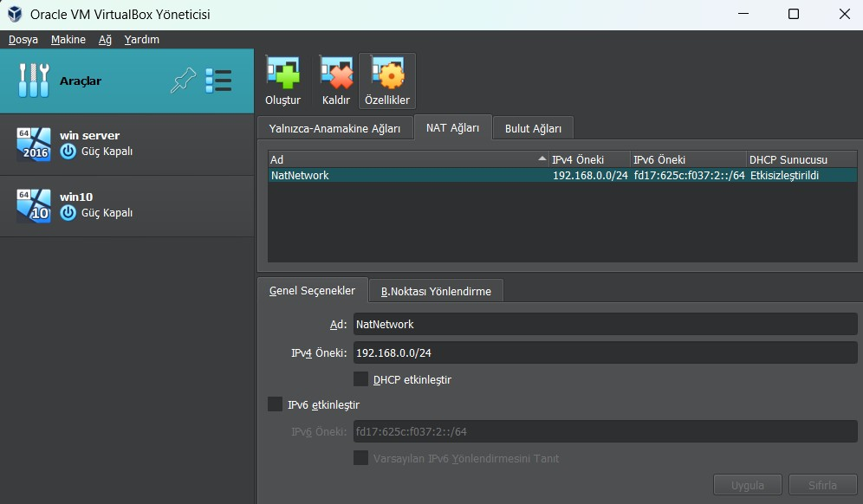Click the IPv4 Öneki input field

tap(605, 352)
